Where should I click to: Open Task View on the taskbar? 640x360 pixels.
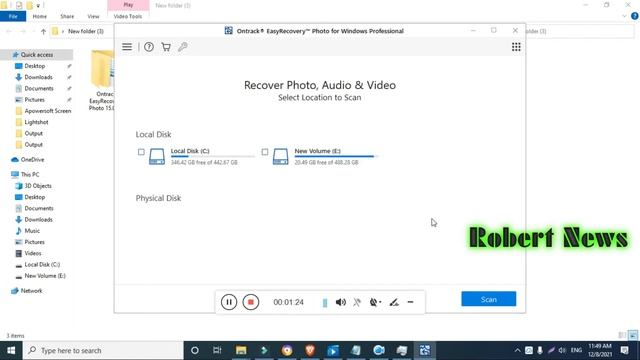tap(217, 350)
